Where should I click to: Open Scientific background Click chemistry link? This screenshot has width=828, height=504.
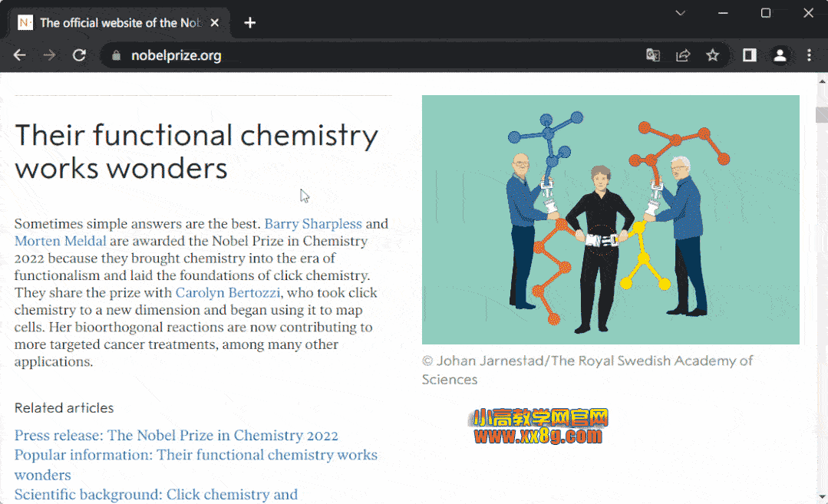(156, 495)
